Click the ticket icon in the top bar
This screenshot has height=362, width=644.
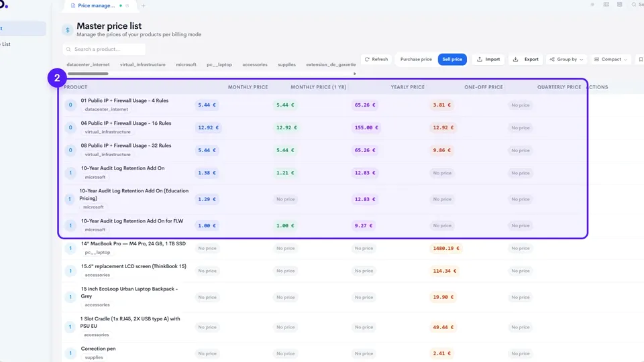606,5
